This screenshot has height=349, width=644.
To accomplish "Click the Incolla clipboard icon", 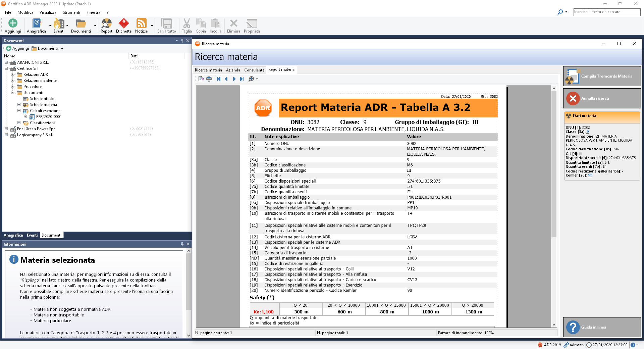I will pyautogui.click(x=215, y=26).
